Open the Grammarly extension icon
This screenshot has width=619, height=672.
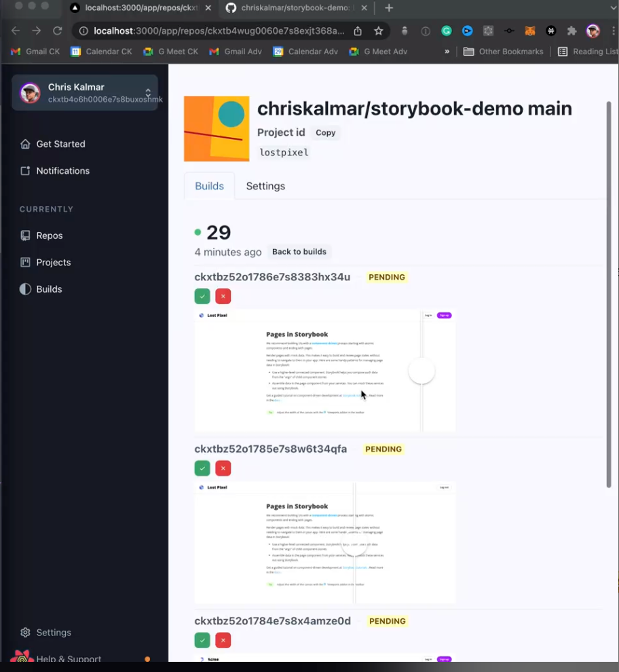[446, 31]
